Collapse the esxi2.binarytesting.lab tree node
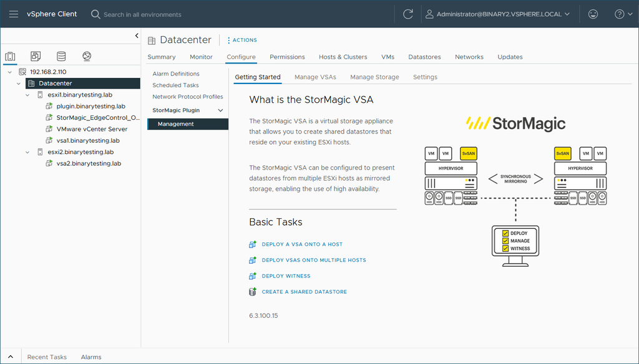 (x=27, y=151)
